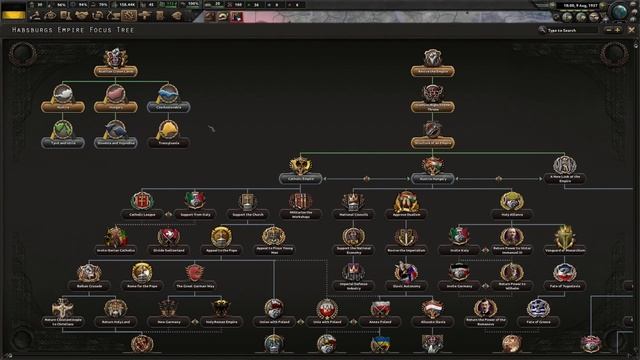Select the Restore the Empire focus
The height and width of the screenshot is (360, 640).
(x=432, y=62)
